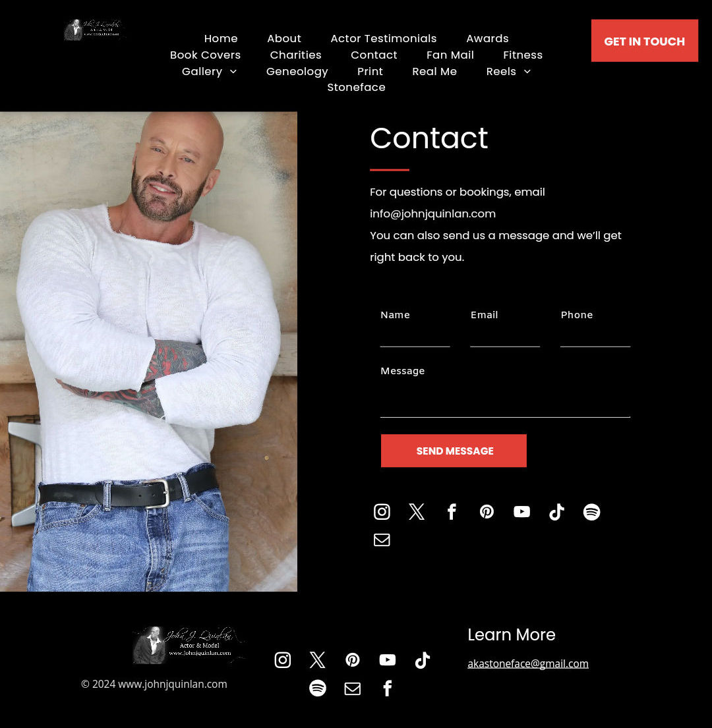Click the Get In Touch button
Image resolution: width=712 pixels, height=728 pixels.
[x=644, y=41]
